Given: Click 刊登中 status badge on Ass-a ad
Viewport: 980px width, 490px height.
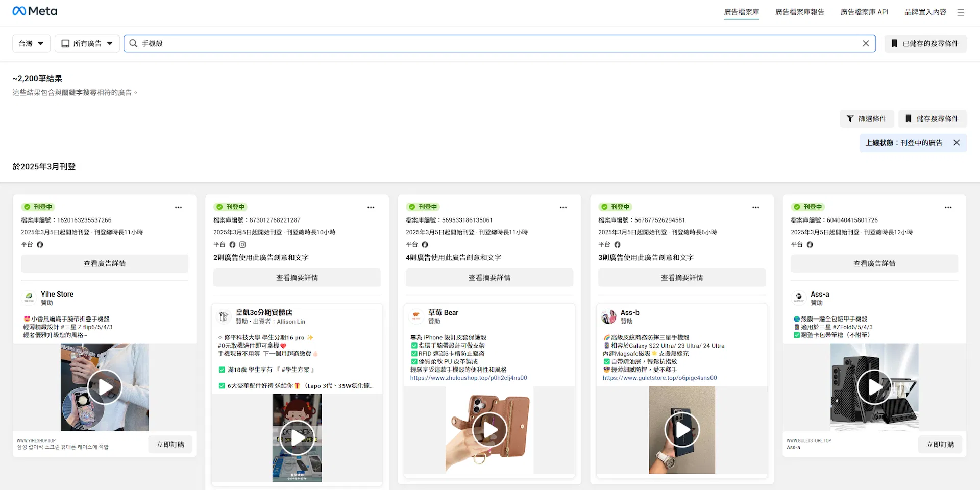Looking at the screenshot, I should 807,207.
